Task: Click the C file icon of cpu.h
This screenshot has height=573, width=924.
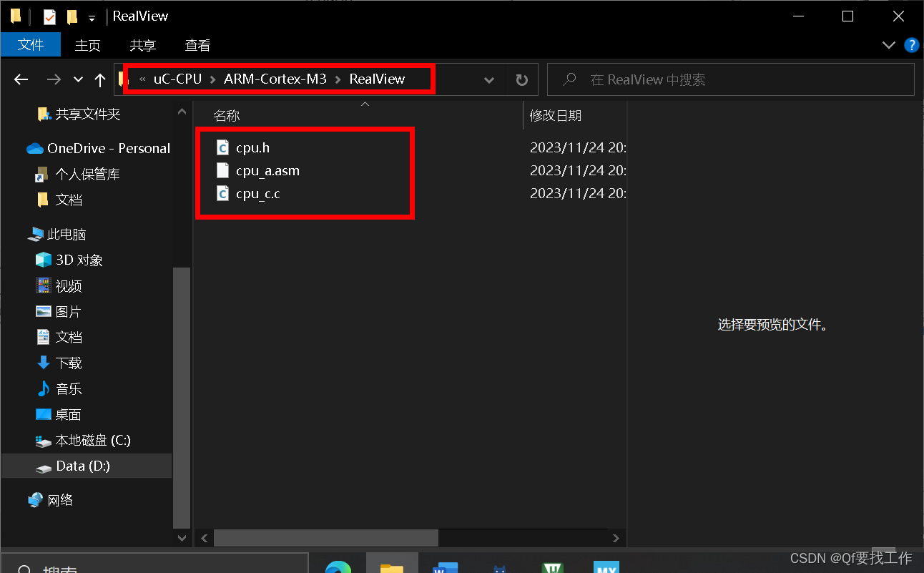Action: coord(222,147)
